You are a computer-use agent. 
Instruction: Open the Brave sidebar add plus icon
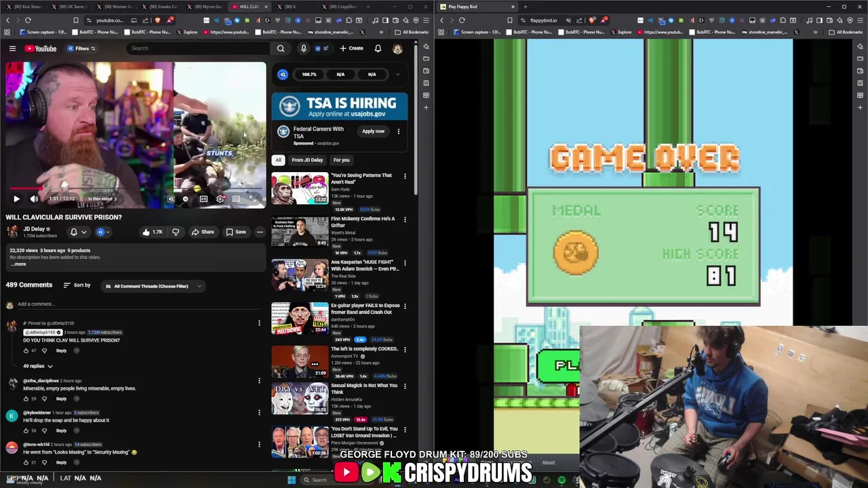[x=425, y=107]
